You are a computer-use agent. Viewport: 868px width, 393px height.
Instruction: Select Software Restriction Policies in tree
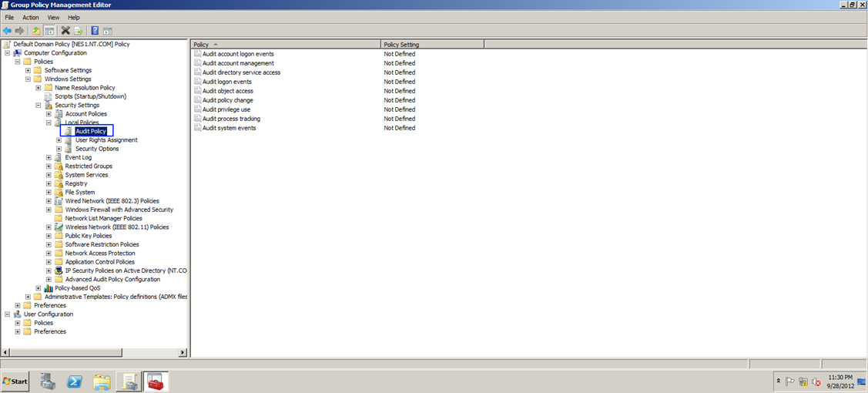click(x=102, y=244)
